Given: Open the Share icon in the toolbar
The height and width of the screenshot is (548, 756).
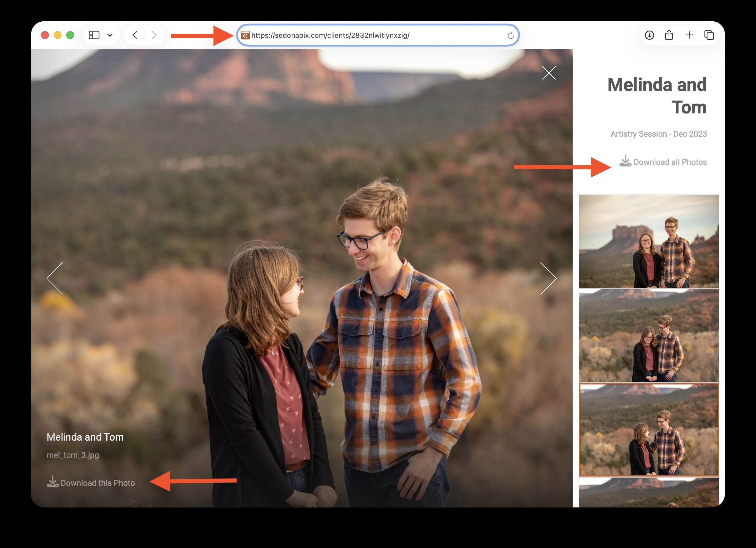Looking at the screenshot, I should (669, 35).
